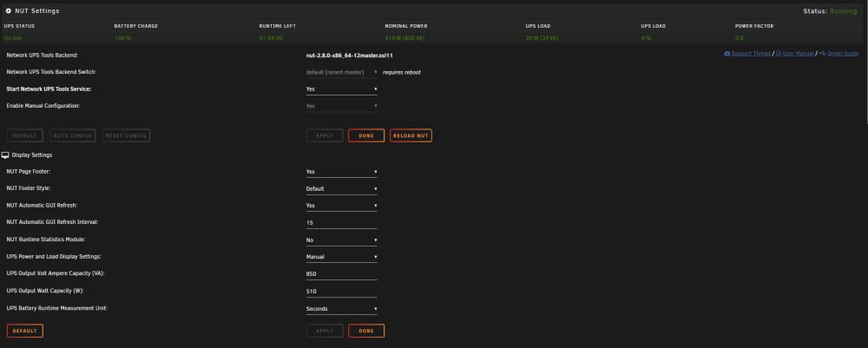This screenshot has height=348, width=868.
Task: Click the green Running status text
Action: pos(843,11)
